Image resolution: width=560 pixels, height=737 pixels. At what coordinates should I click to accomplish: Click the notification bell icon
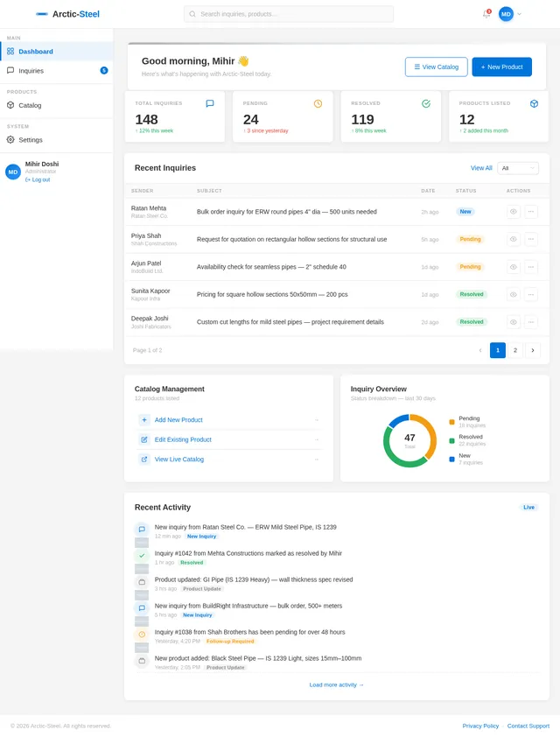tap(486, 14)
